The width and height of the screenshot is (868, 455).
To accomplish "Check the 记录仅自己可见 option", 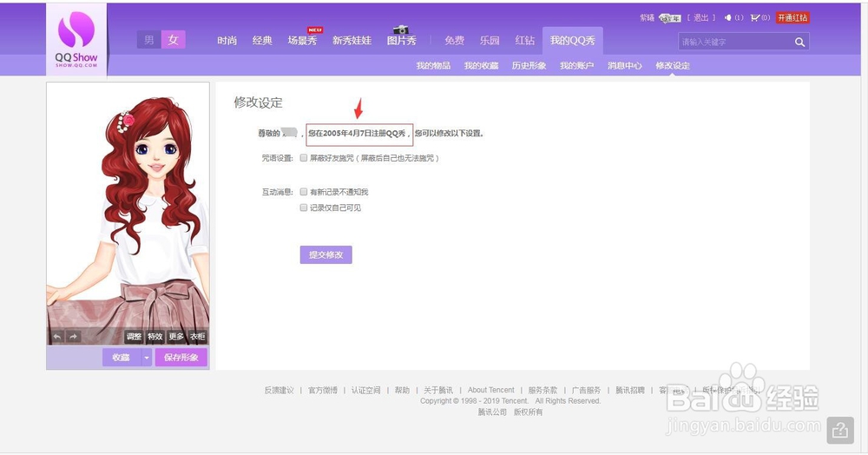I will pyautogui.click(x=303, y=208).
